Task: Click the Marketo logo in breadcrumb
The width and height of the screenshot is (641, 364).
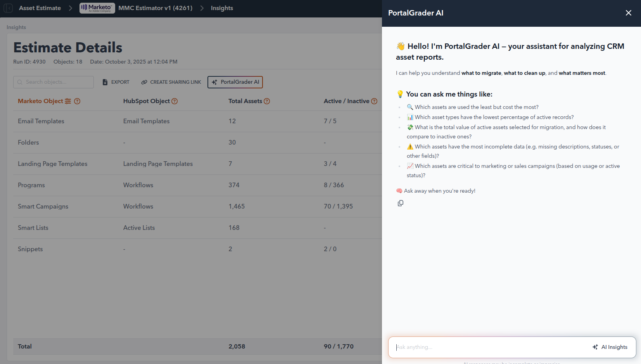Action: point(97,8)
